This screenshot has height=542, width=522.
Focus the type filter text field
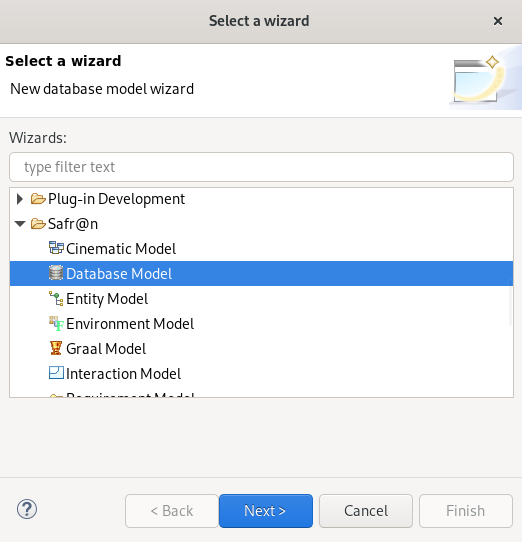pyautogui.click(x=261, y=167)
